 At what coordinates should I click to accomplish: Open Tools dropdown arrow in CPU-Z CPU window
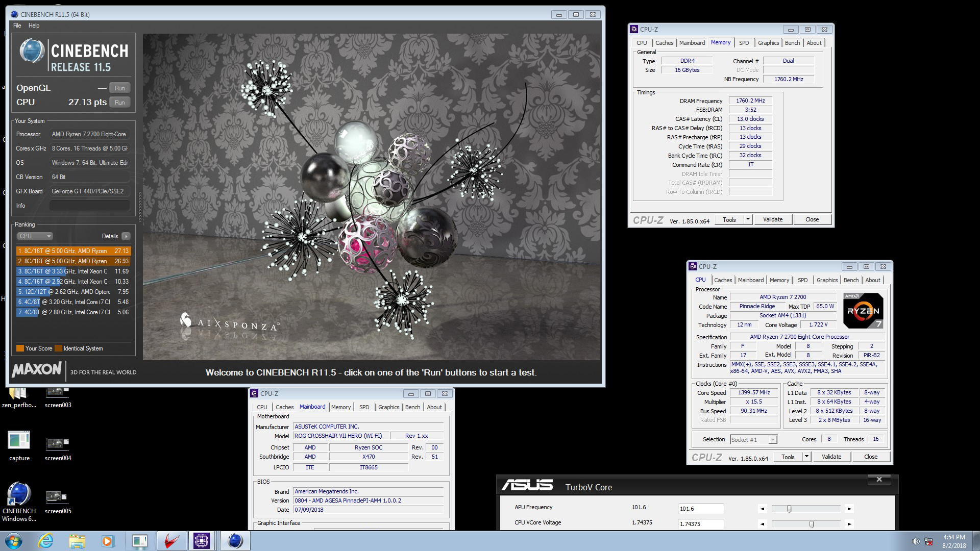(806, 457)
